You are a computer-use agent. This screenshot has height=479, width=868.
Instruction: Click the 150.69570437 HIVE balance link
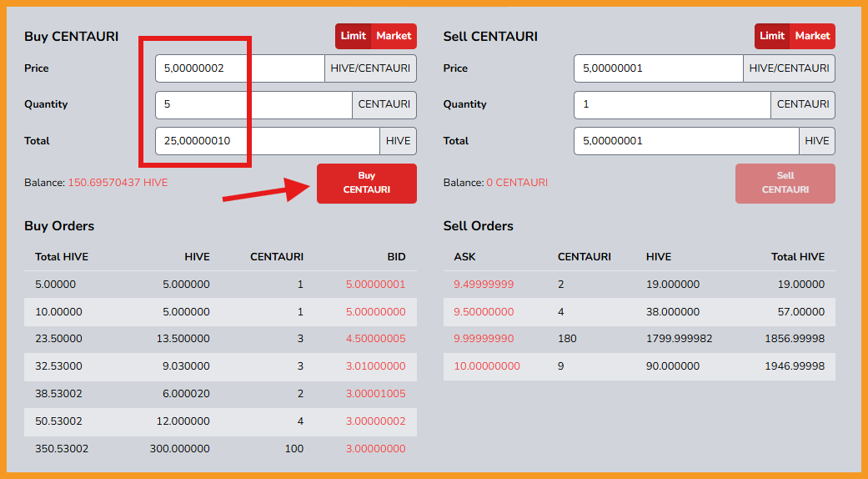pos(118,183)
